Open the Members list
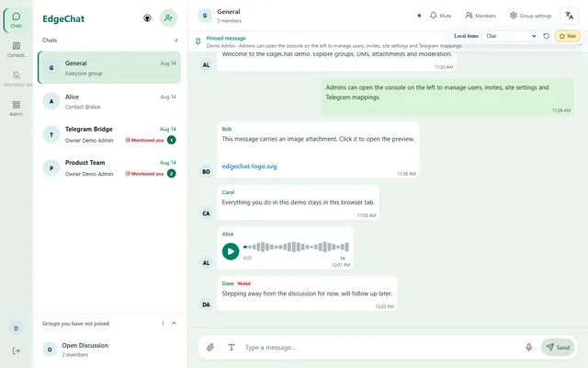The width and height of the screenshot is (588, 368). coord(481,16)
